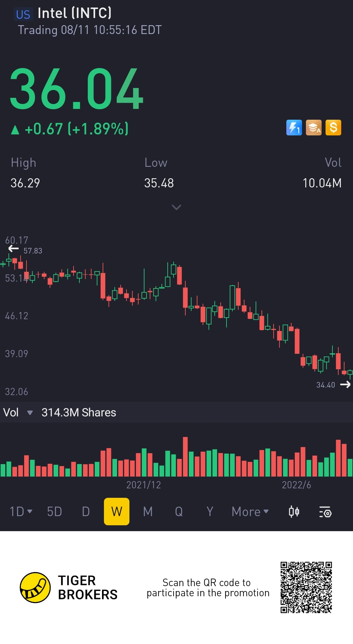The width and height of the screenshot is (353, 644).
Task: Expand the quote details chevron
Action: click(x=176, y=207)
